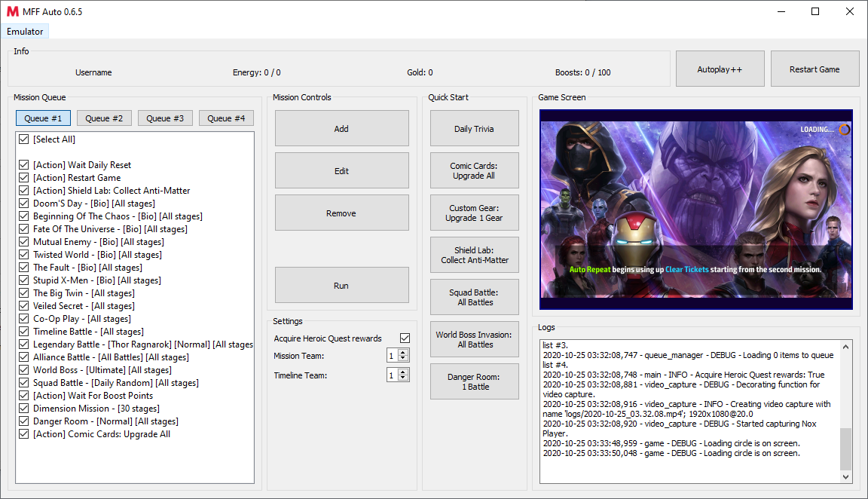Switch to Queue #1 tab
The width and height of the screenshot is (868, 499).
[43, 118]
